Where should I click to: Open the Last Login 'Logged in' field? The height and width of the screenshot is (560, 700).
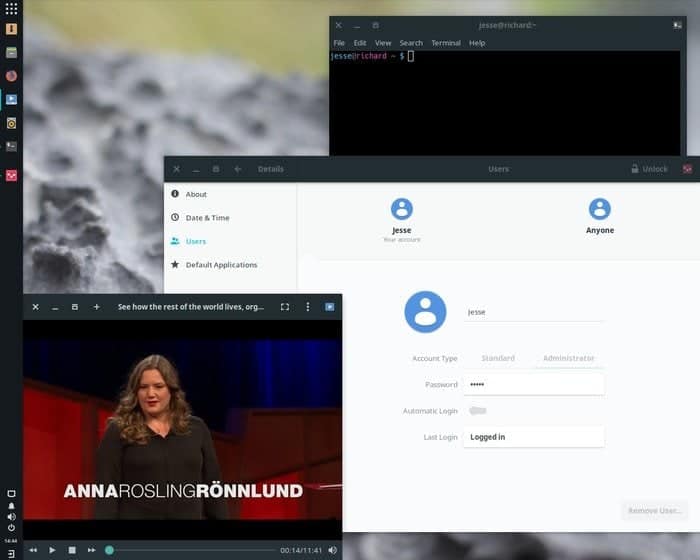[x=533, y=437]
